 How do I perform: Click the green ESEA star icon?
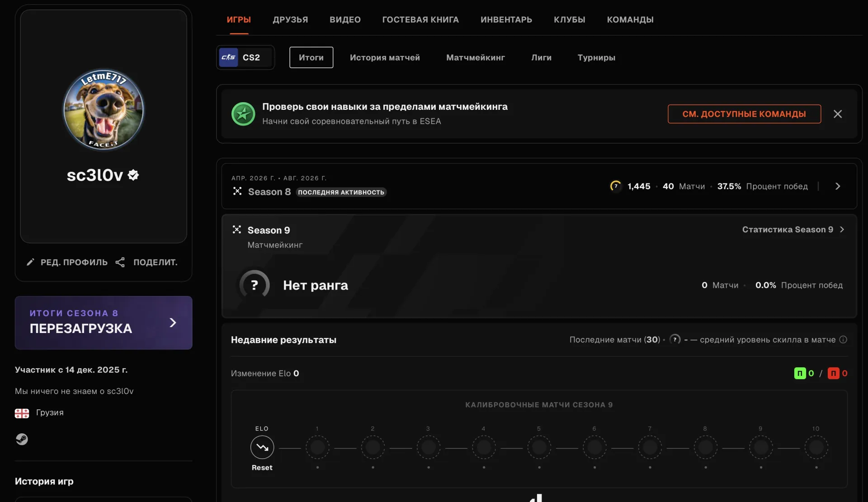(243, 114)
